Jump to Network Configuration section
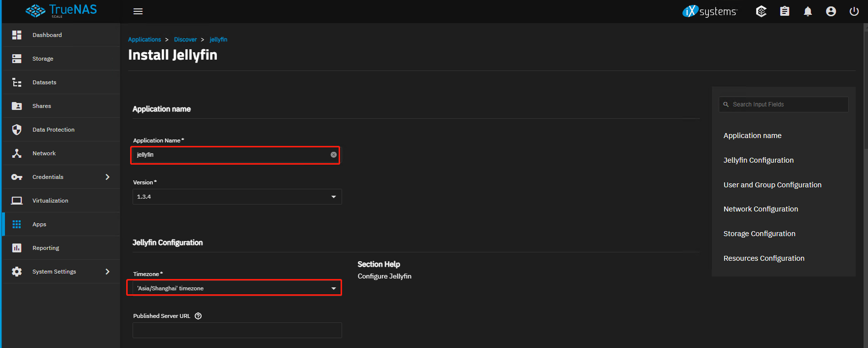Viewport: 868px width, 348px height. pos(761,209)
